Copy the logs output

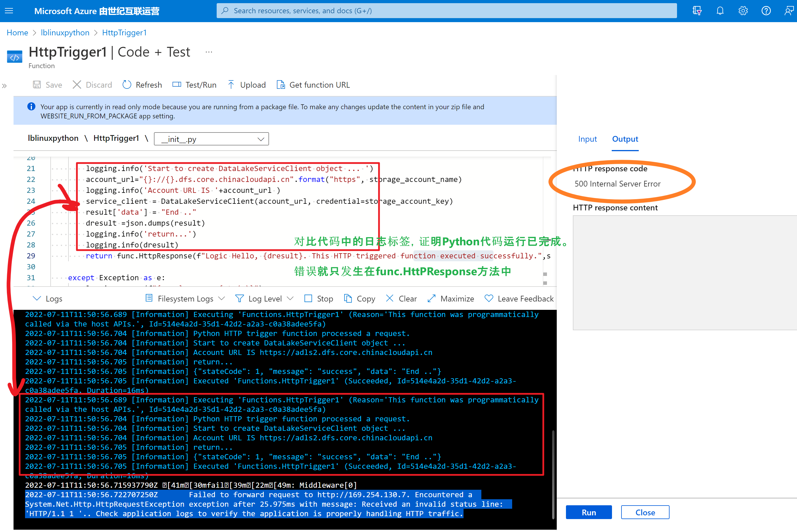click(360, 299)
